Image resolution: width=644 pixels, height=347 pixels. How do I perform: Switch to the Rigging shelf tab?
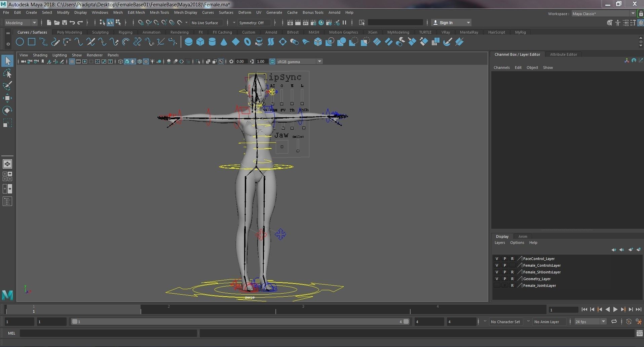pos(125,32)
